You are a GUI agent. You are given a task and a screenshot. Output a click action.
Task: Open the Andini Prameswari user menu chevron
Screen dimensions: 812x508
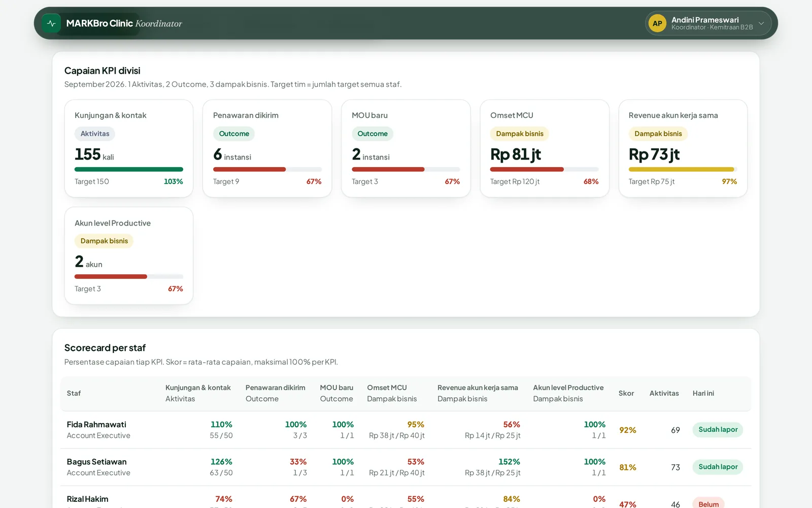coord(761,23)
